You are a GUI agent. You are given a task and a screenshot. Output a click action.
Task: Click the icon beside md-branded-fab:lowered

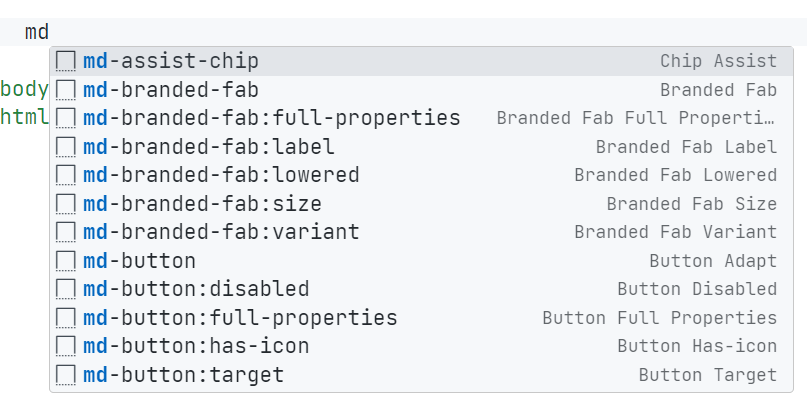(x=66, y=175)
